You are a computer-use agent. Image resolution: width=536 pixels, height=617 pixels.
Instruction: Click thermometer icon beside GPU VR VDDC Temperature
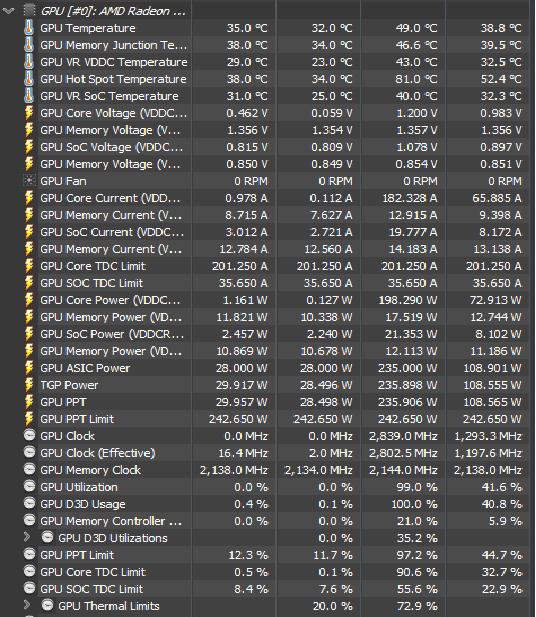(29, 61)
